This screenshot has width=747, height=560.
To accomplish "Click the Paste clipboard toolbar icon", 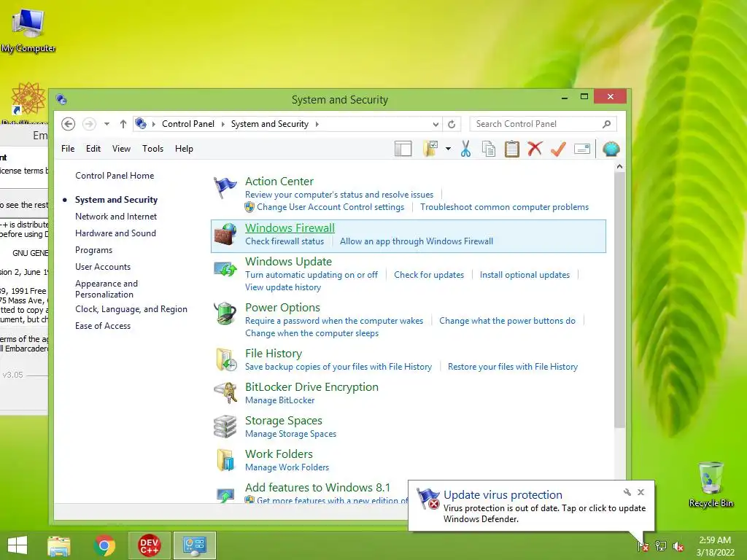I will click(511, 149).
